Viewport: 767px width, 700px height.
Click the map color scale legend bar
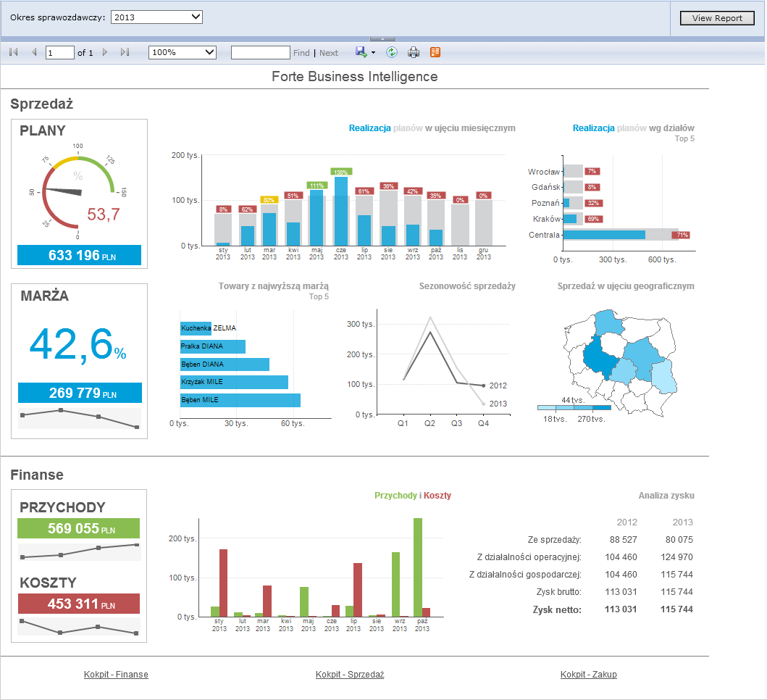pyautogui.click(x=574, y=407)
